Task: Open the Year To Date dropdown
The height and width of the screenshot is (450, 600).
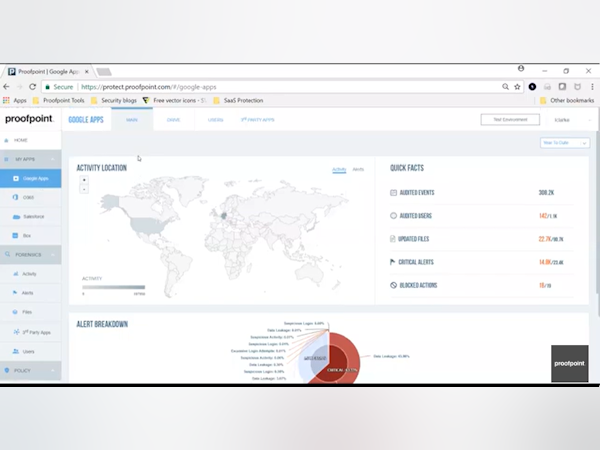Action: point(565,143)
